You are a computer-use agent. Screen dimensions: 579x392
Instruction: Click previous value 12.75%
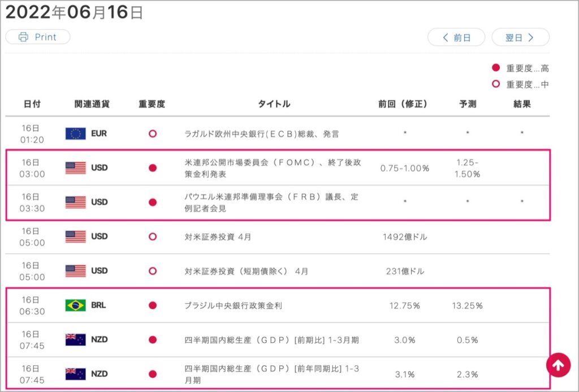pyautogui.click(x=405, y=305)
